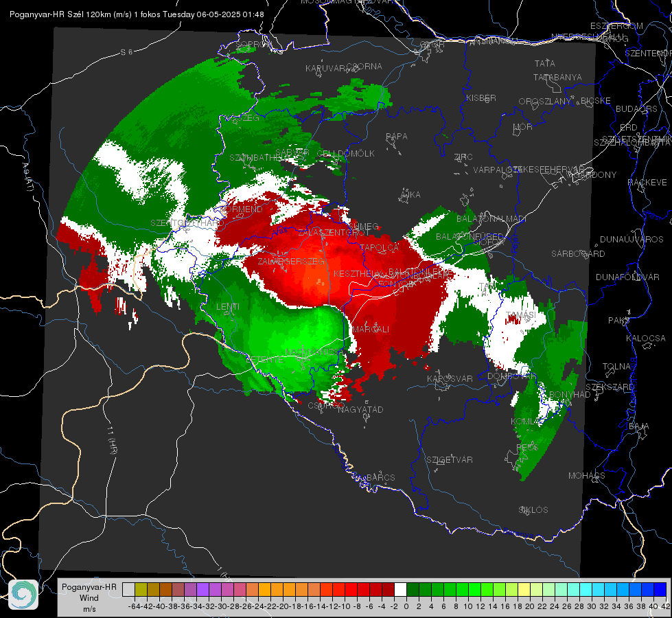
Task: Click the KORMEND city label
Action: pos(242,209)
